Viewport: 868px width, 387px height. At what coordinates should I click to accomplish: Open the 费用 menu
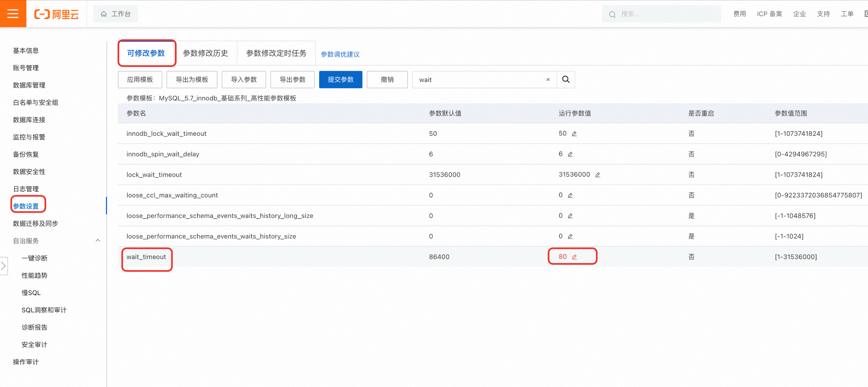pos(740,14)
